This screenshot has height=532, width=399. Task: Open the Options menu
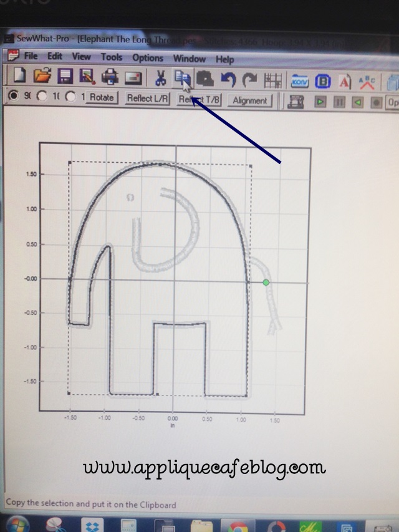pyautogui.click(x=148, y=58)
